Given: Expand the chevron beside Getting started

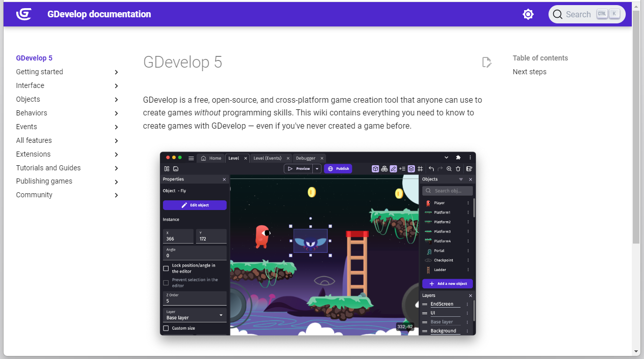Looking at the screenshot, I should [x=116, y=72].
